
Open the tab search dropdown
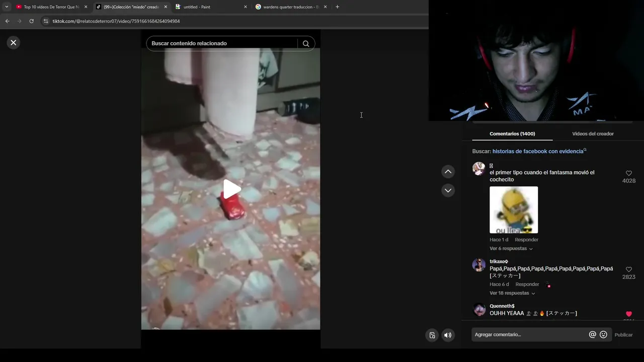[x=6, y=7]
